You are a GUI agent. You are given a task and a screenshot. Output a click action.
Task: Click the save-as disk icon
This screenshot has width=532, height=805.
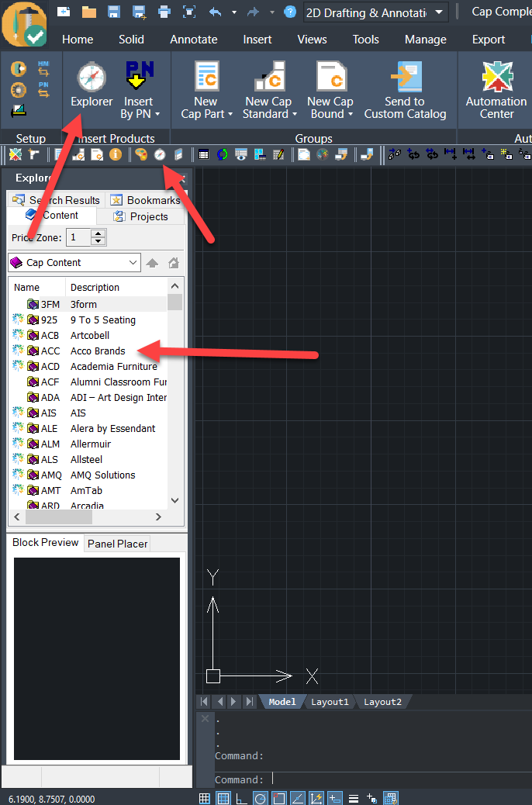[139, 12]
